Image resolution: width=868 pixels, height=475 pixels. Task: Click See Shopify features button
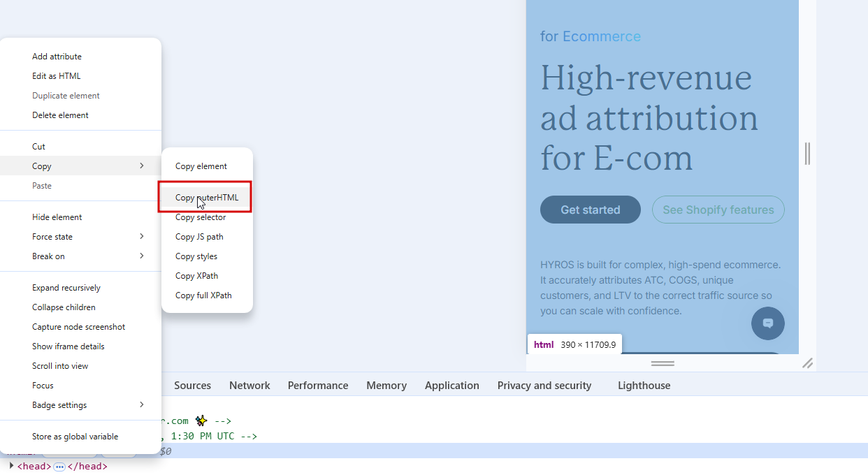tap(718, 210)
